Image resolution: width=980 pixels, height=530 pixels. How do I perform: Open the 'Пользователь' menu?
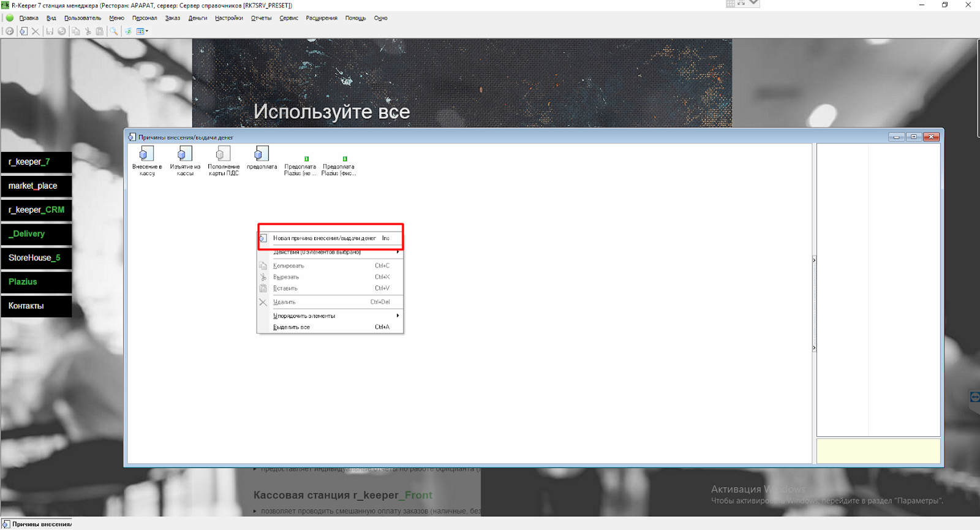(x=83, y=18)
